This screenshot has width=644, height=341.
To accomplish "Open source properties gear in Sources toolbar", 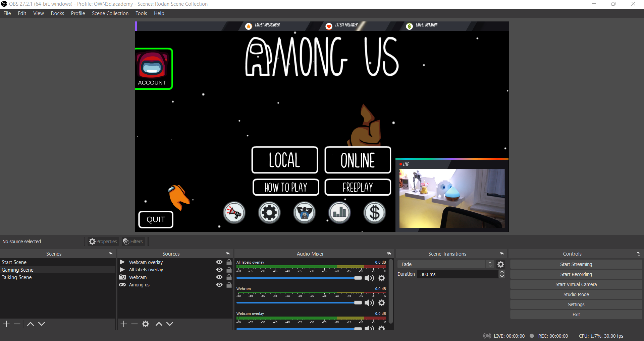I will coord(146,324).
